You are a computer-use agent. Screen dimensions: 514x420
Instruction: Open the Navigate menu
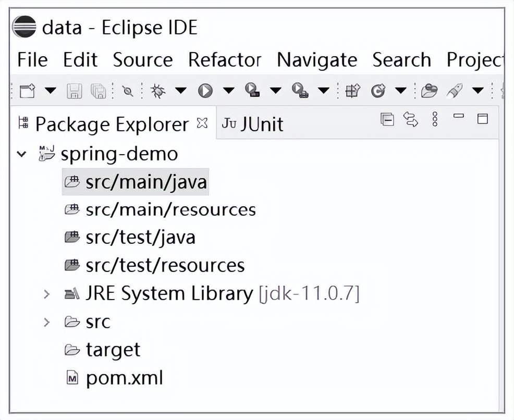(x=317, y=60)
